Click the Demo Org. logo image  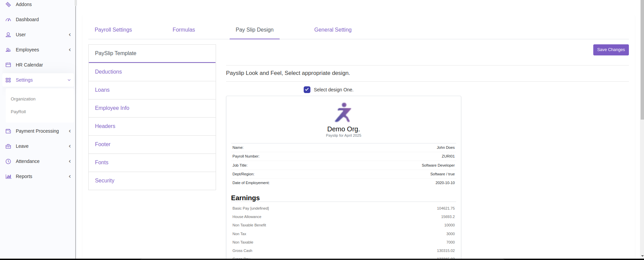pos(343,113)
